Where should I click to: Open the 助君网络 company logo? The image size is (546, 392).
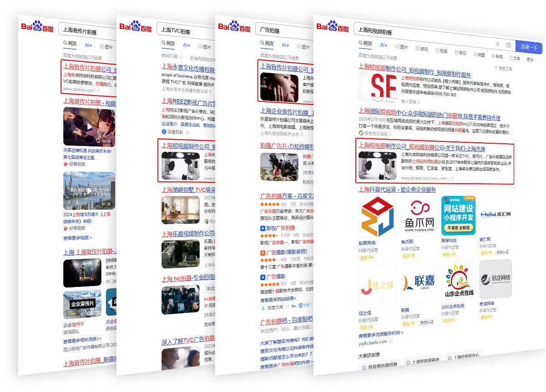pos(377,217)
